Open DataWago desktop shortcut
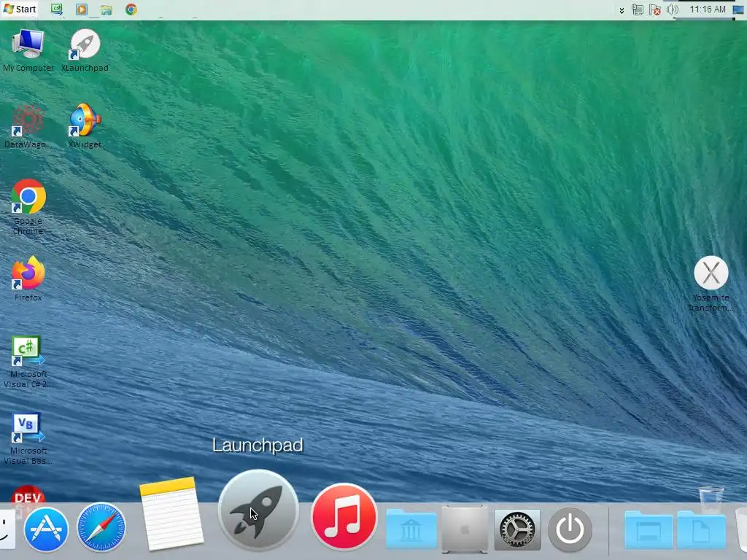Screen dimensions: 747x560 (28, 126)
